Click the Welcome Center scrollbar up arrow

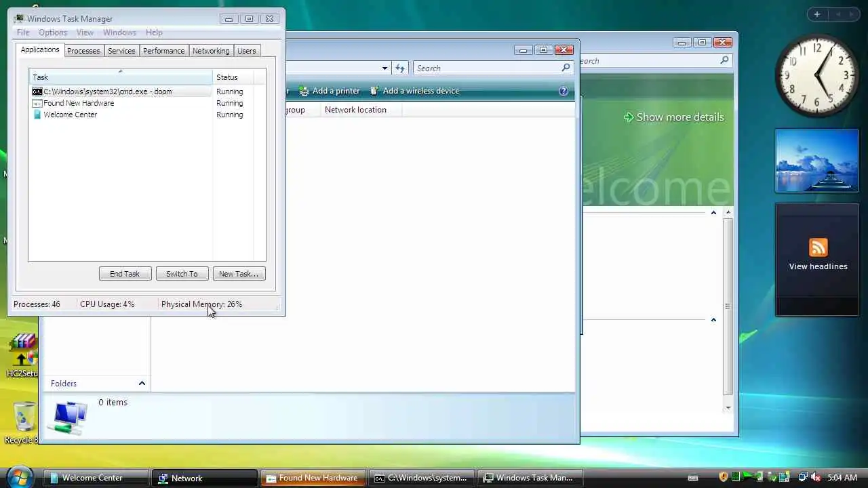click(x=728, y=213)
